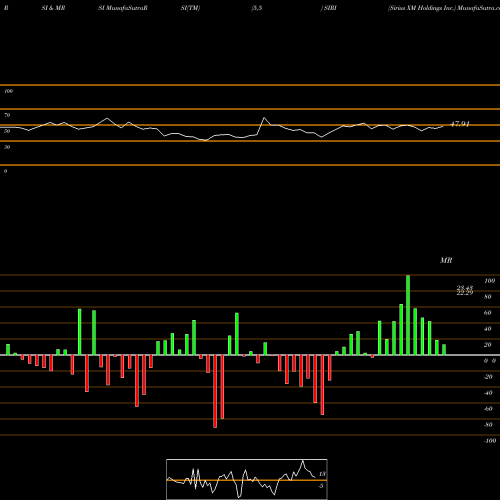
Task: Click the mini overview chart at bottom
Action: (247, 479)
